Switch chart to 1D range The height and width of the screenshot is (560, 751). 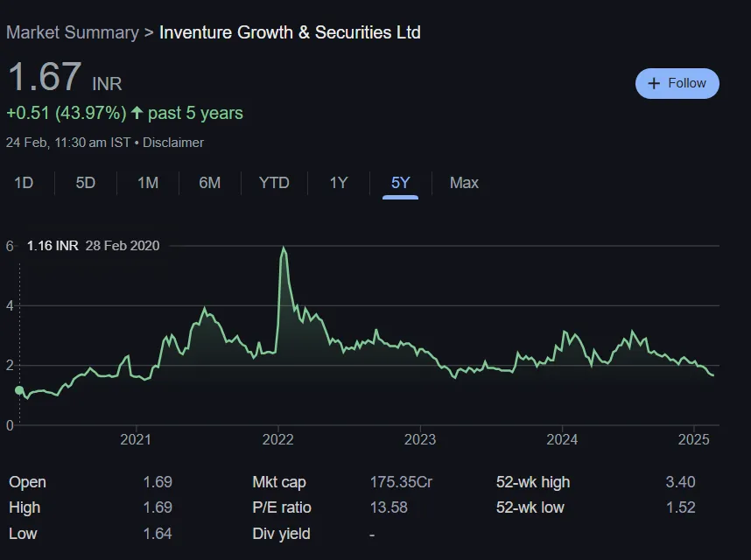pos(24,183)
